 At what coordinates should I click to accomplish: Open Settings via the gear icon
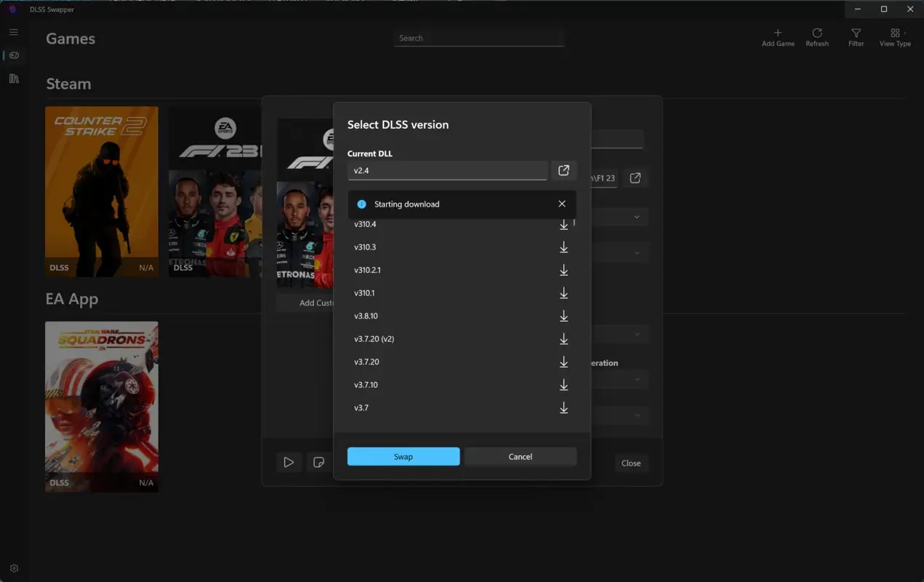13,568
